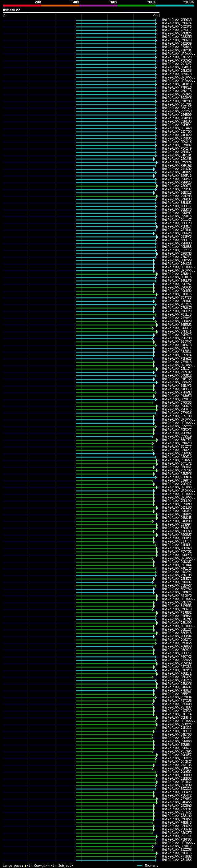Open hit UniRef100_A8IXE0
Screen dimensions: 197x868
(x=177, y=304)
